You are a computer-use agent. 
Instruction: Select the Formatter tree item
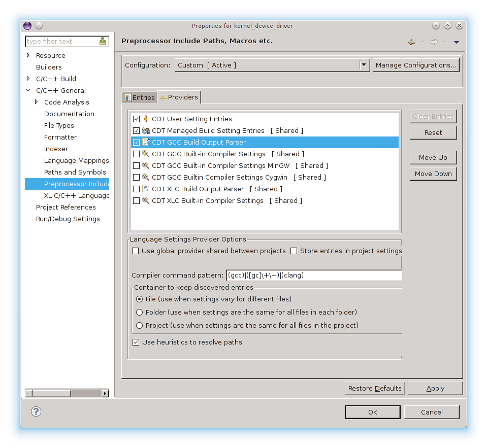pos(60,137)
